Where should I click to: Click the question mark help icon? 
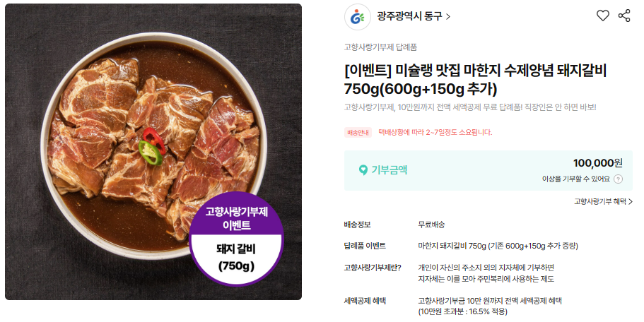tap(618, 179)
